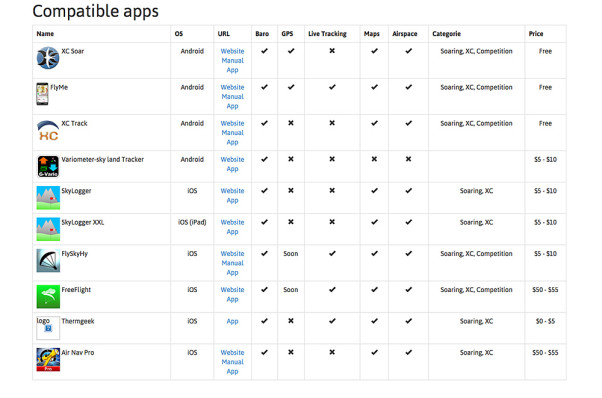Click the XC Soar app name
This screenshot has height=398, width=602.
tap(73, 51)
